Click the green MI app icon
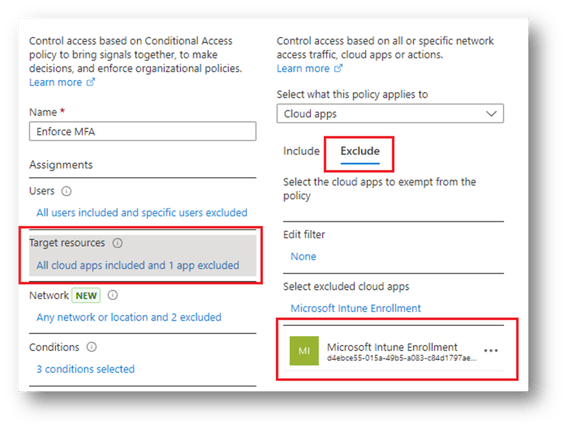566x429 pixels. (304, 351)
